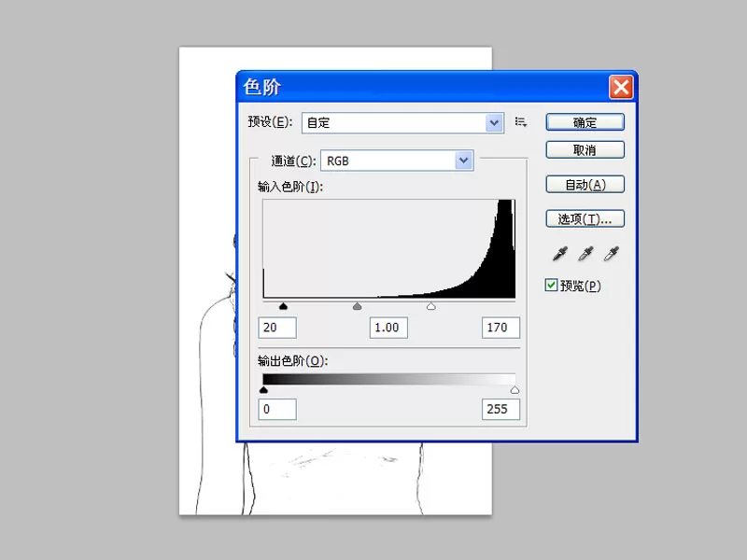Open the 预设 preset dropdown
The width and height of the screenshot is (747, 560).
(403, 123)
